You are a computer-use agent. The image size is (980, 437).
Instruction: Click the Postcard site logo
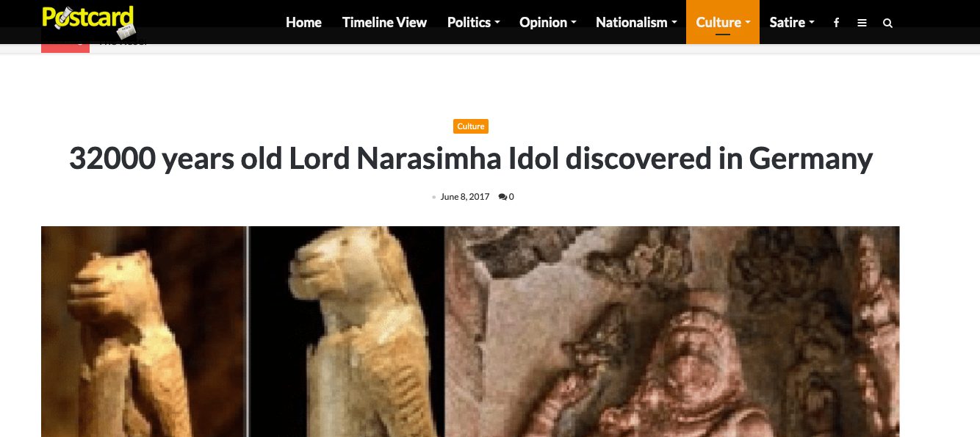[x=88, y=21]
